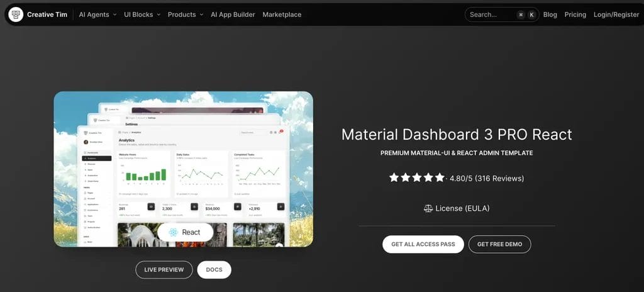The width and height of the screenshot is (644, 292).
Task: Click the Get Free Demo button
Action: tap(500, 244)
